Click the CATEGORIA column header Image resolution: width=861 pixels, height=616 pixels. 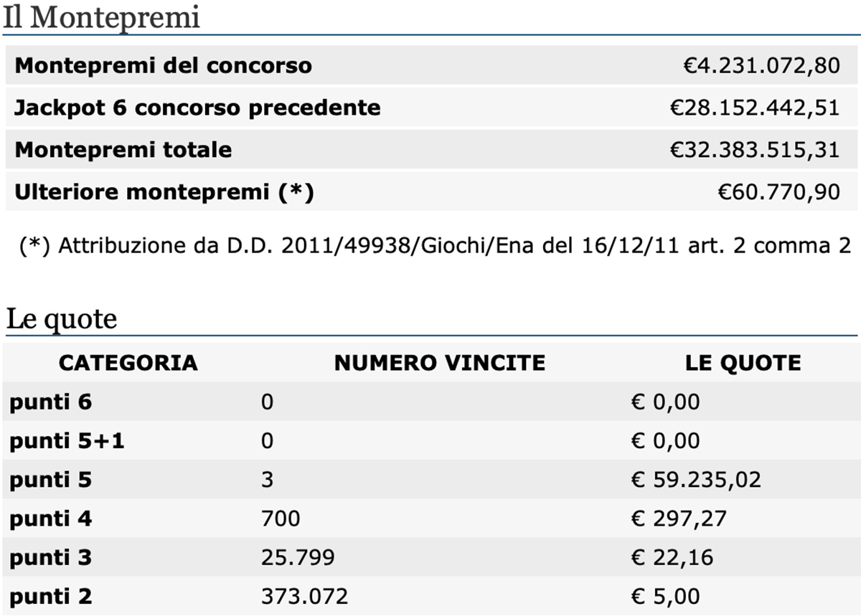pos(128,362)
